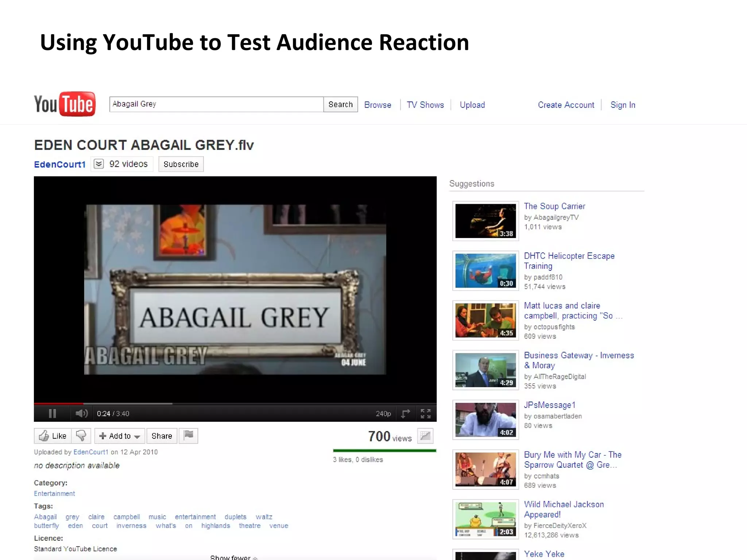
Task: Click the inverness tag
Action: pos(131,526)
